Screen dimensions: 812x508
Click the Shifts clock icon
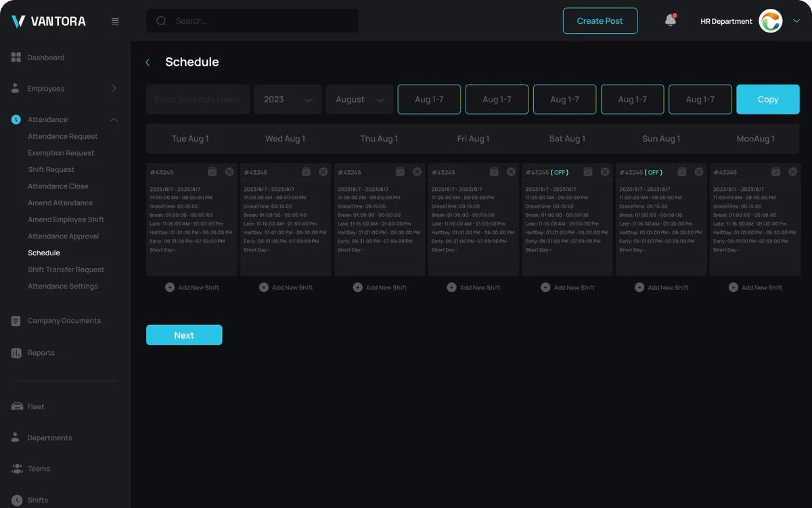click(16, 500)
